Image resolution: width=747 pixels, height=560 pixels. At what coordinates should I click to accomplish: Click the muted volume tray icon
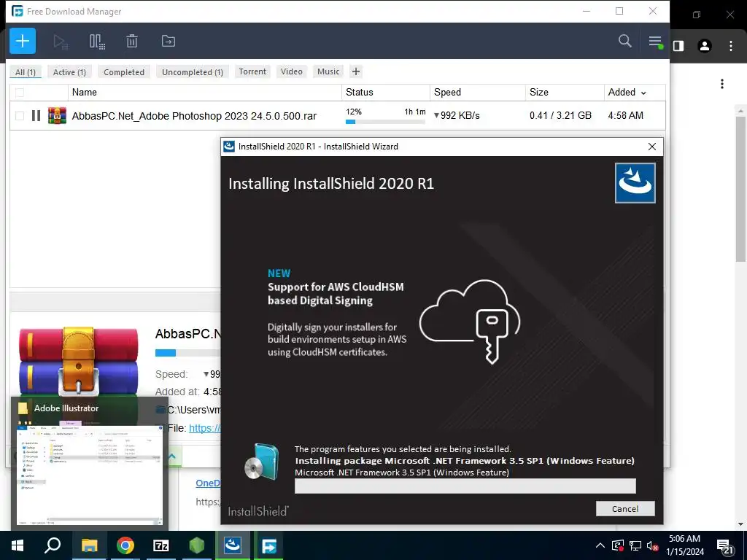coord(652,545)
